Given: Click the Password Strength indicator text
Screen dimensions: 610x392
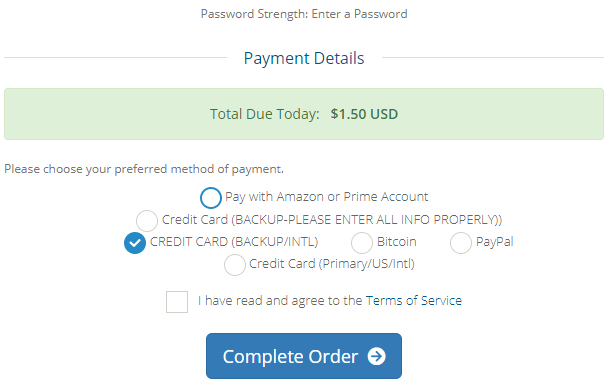Looking at the screenshot, I should (304, 14).
